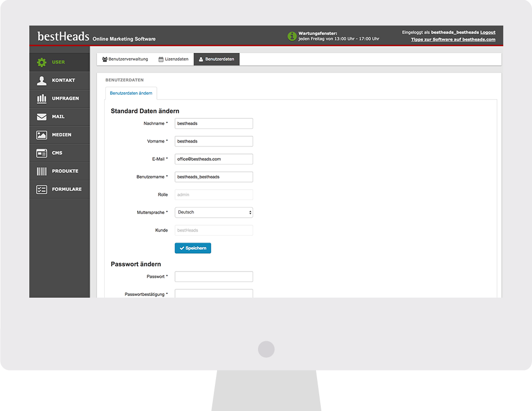
Task: Go to the UMFRAGEN menu label
Action: coord(65,98)
